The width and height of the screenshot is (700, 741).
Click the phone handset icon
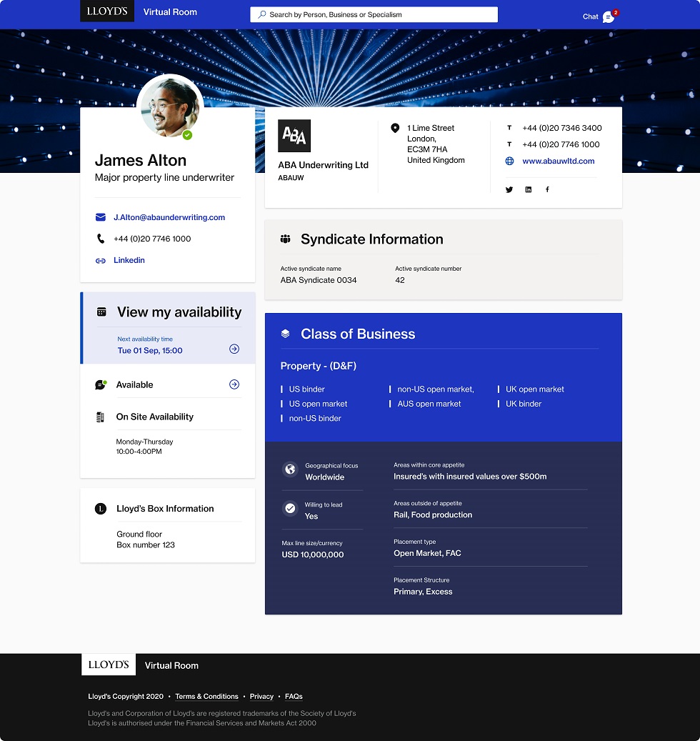101,239
